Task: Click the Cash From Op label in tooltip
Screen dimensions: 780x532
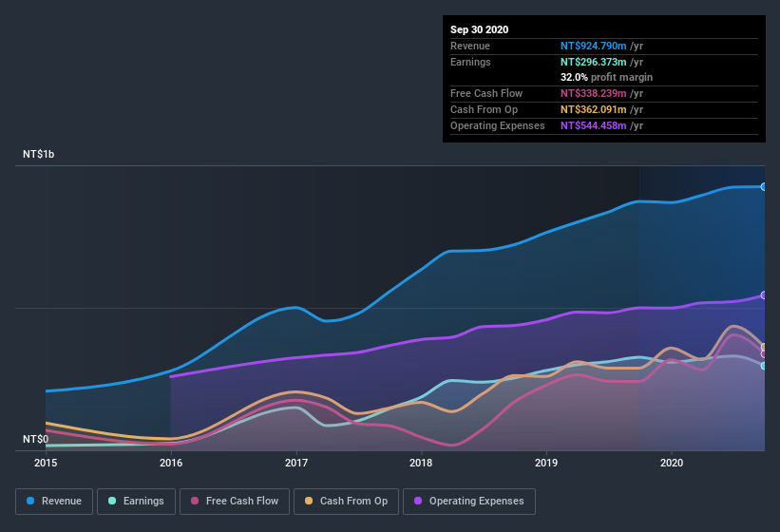Action: click(484, 109)
